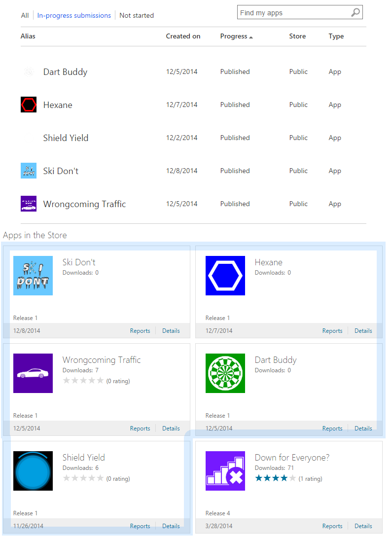
Task: Open the Down for Everyone? chart tile
Action: pyautogui.click(x=225, y=471)
